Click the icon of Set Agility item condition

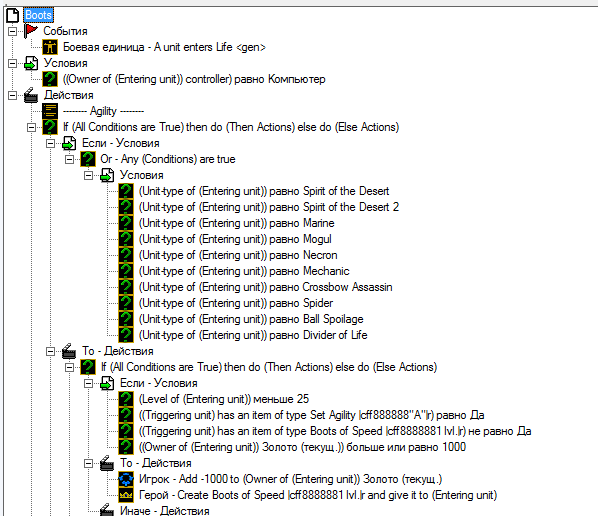(126, 415)
